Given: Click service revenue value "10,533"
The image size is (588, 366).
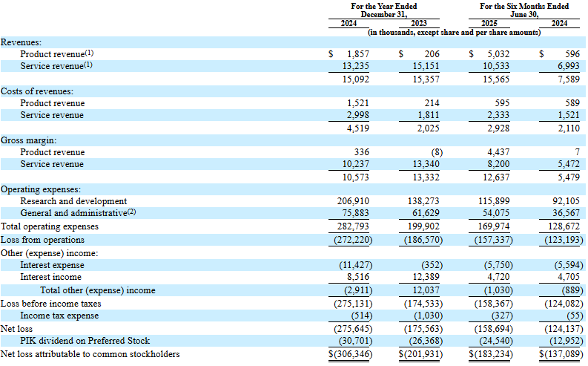Looking at the screenshot, I should pyautogui.click(x=496, y=66).
